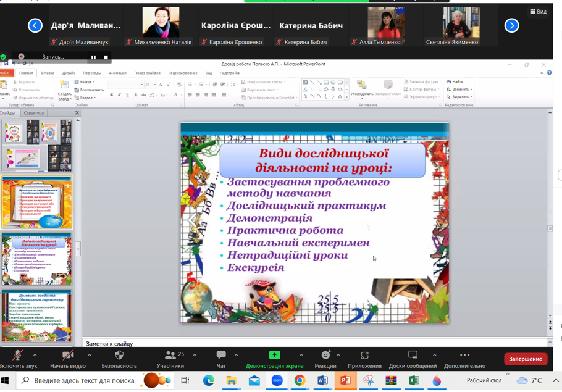The width and height of the screenshot is (562, 392).
Task: Expand video options arrow beside camera
Action: [90, 355]
